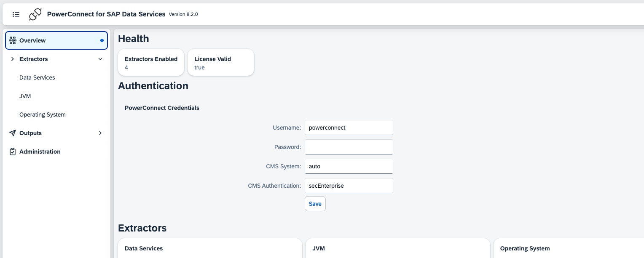Click the PowerConnect plug logo
The width and height of the screenshot is (644, 258).
[35, 14]
